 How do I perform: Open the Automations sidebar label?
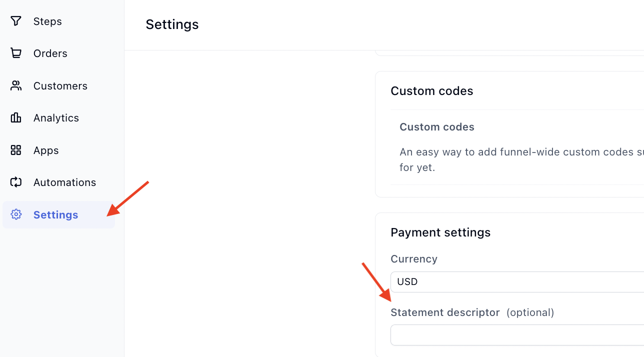[x=64, y=182]
